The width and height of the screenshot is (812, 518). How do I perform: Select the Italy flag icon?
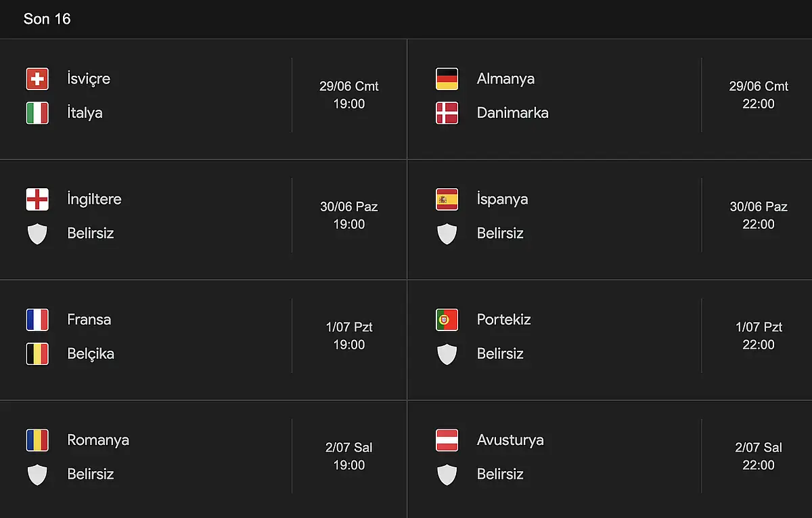point(37,113)
